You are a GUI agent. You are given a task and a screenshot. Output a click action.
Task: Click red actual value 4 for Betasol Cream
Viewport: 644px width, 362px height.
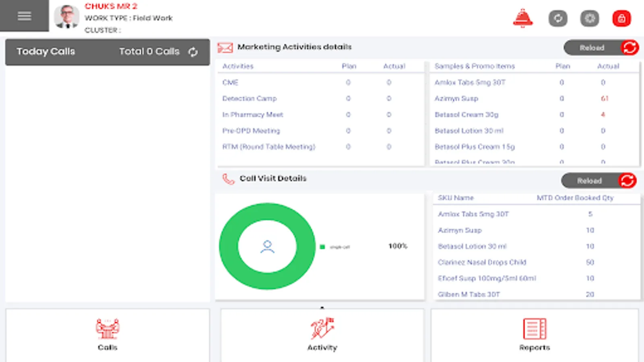[x=603, y=114]
